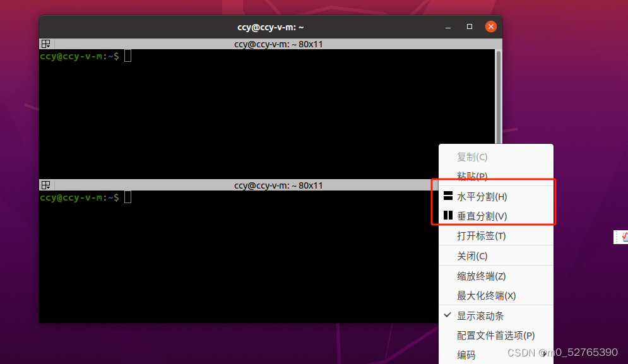This screenshot has width=628, height=364.
Task: Click bottom terminal title bar ccy@ccy-v-m: ~ 80x11
Action: coord(278,185)
